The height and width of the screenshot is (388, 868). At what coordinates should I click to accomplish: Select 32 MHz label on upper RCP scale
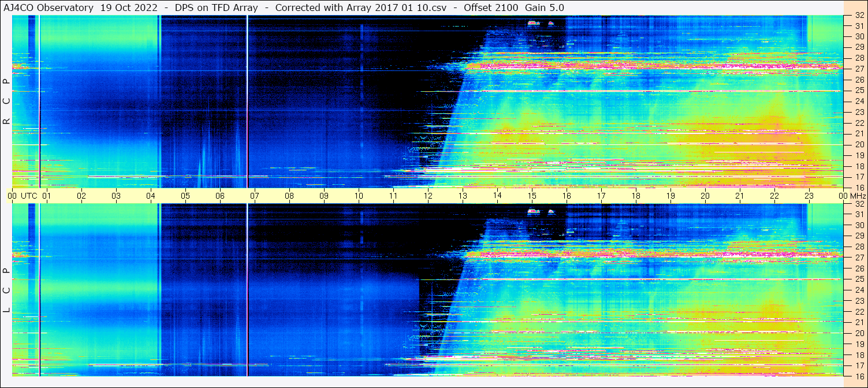pyautogui.click(x=859, y=16)
